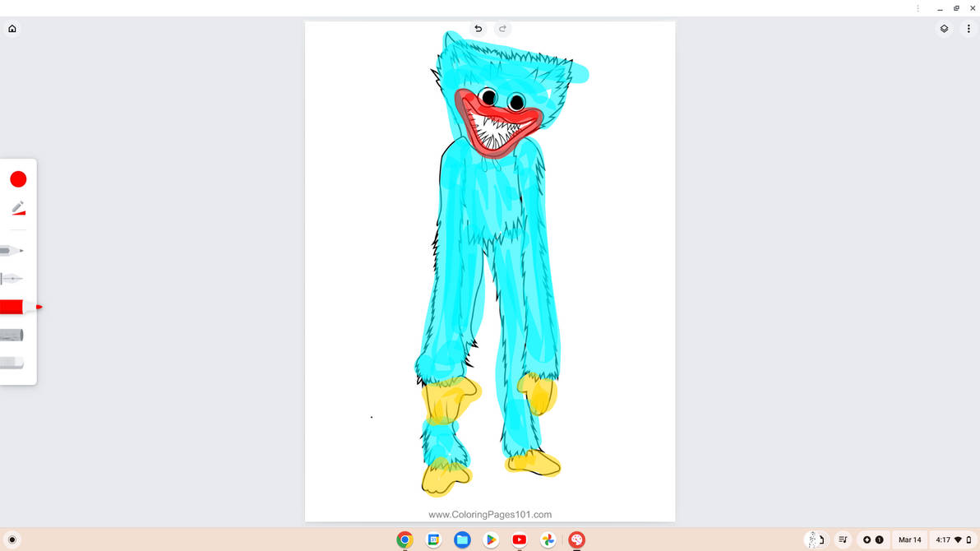Go to the home screen
Viewport: 980px width, 551px height.
pyautogui.click(x=12, y=29)
